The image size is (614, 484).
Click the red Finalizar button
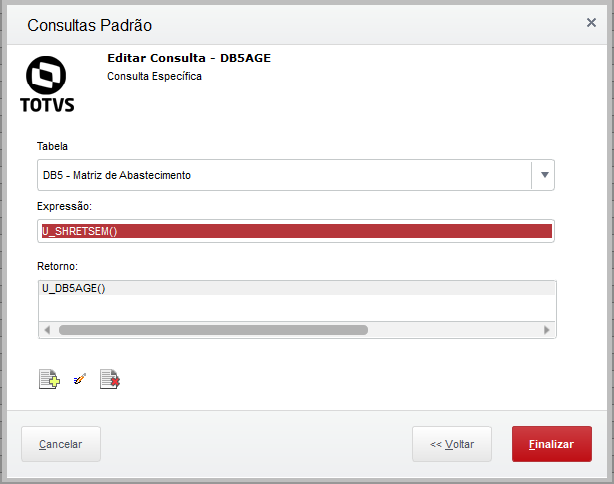tap(552, 444)
